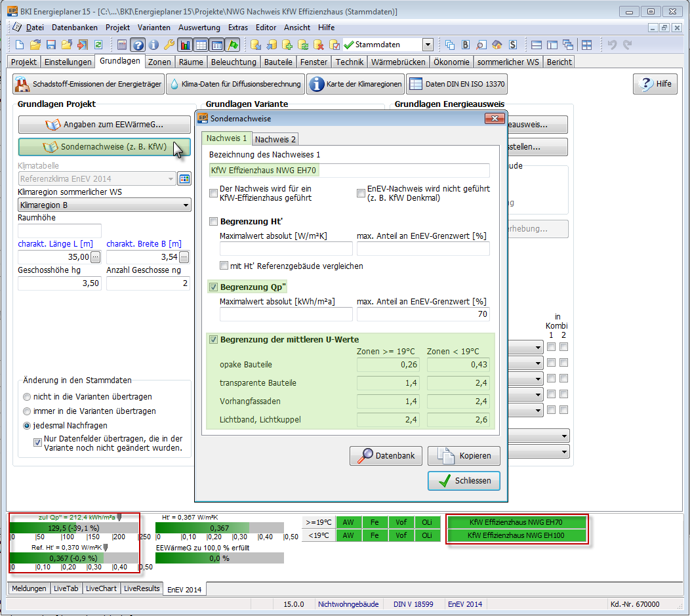Click the cascade windows toolbar icon

(568, 45)
